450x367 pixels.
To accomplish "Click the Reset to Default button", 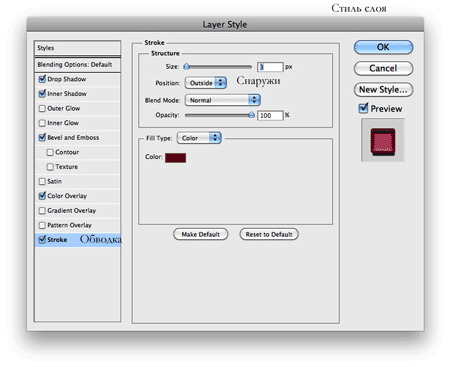I will pos(269,234).
